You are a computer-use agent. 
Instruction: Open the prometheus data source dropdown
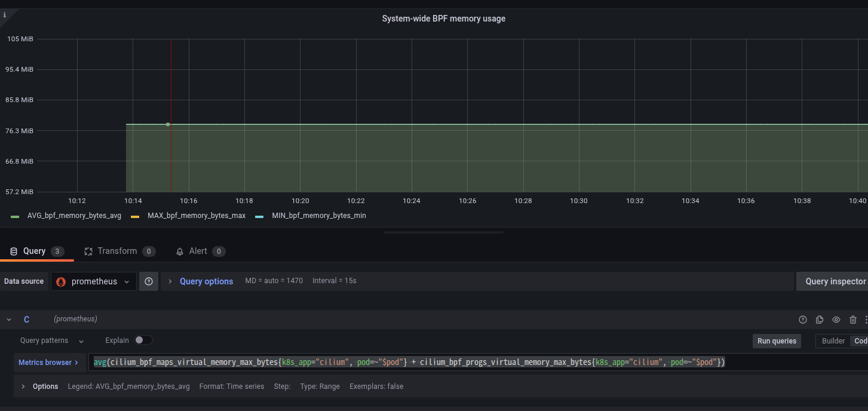[94, 281]
